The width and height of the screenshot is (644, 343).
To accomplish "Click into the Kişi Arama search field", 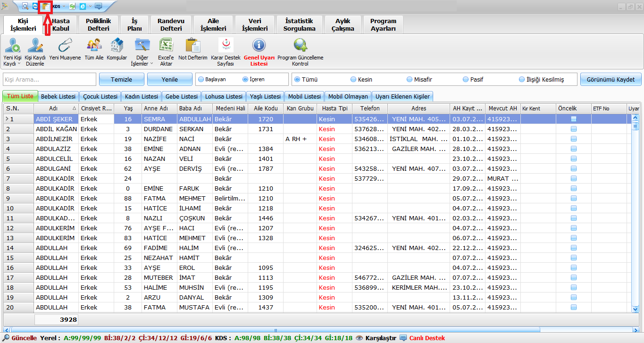I will click(50, 79).
